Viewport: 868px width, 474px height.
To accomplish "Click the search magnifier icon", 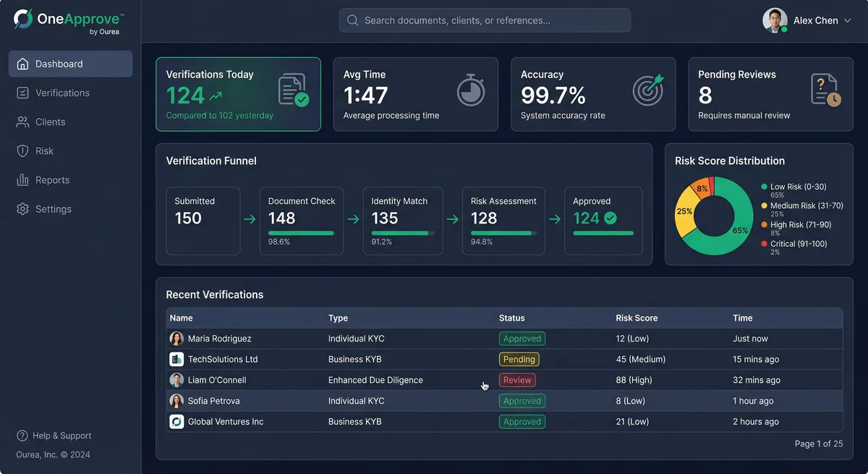I will pyautogui.click(x=352, y=20).
